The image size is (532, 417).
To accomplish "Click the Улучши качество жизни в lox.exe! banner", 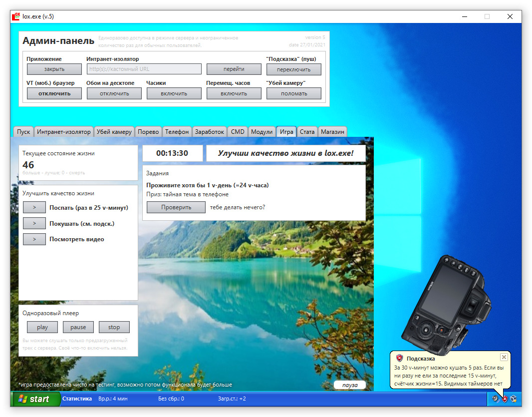I will [285, 153].
